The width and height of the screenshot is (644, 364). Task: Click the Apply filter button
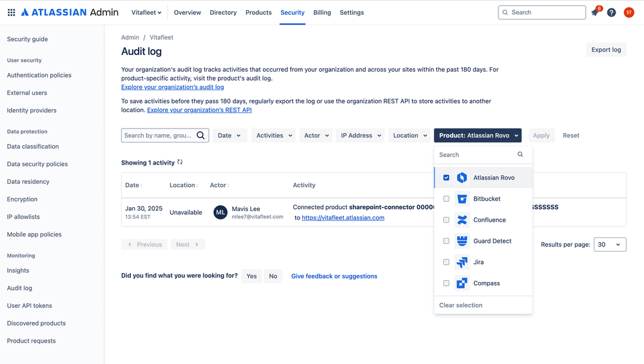tap(541, 136)
